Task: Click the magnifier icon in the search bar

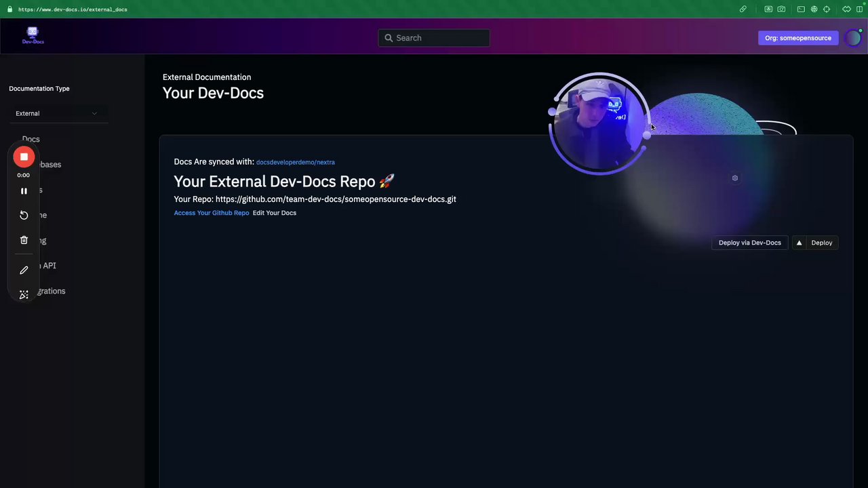Action: click(x=389, y=38)
